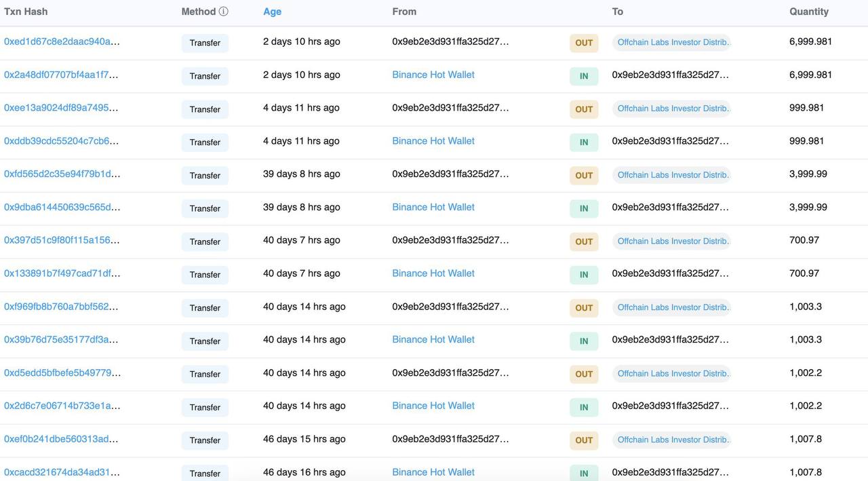The image size is (868, 481).
Task: Open transaction 0x9dba614450639c565d hash
Action: click(62, 207)
